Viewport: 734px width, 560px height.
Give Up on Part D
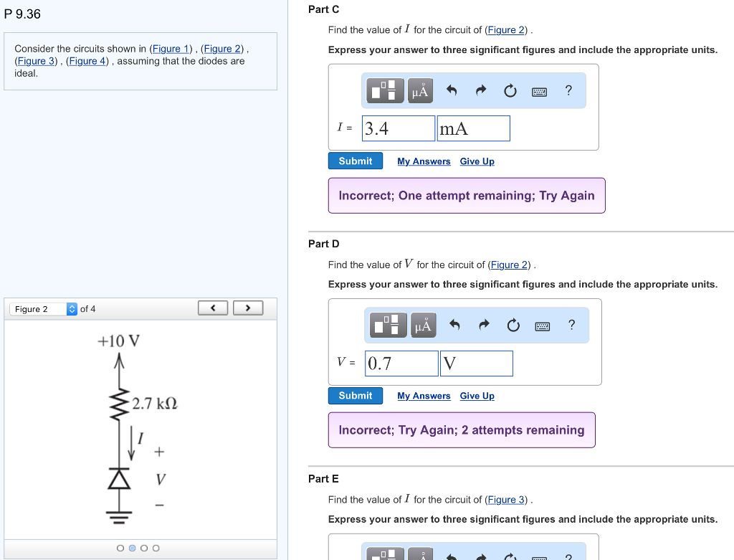[477, 396]
